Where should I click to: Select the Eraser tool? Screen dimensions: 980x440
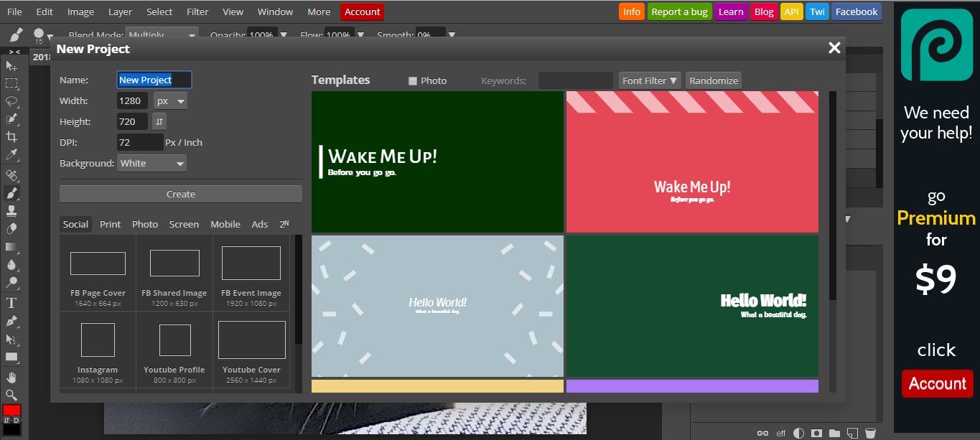click(x=11, y=228)
